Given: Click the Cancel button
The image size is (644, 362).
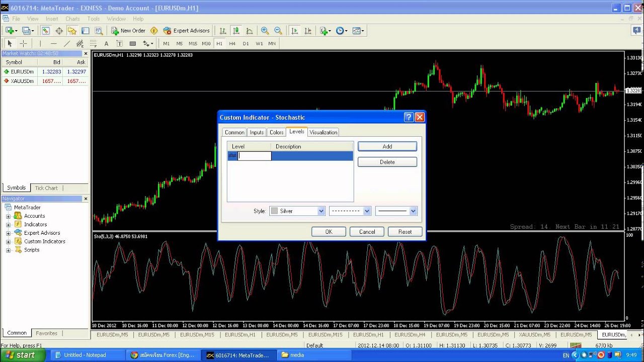Looking at the screenshot, I should (367, 232).
